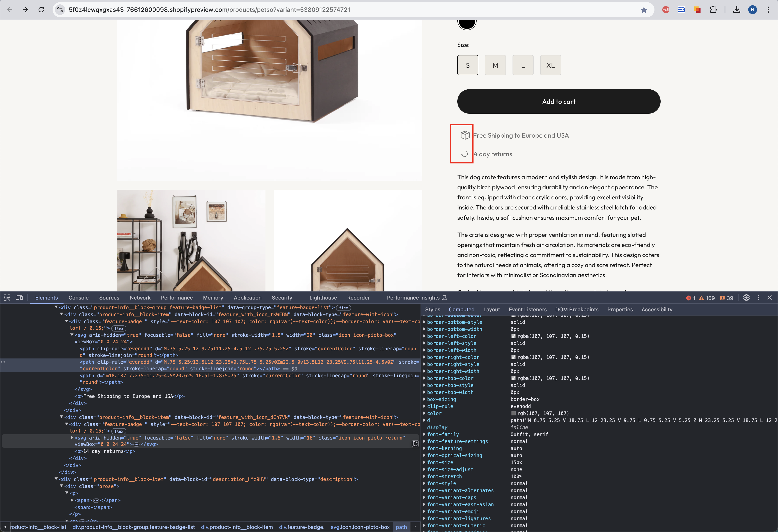The width and height of the screenshot is (778, 532).
Task: Click the bookmark star icon
Action: (x=644, y=10)
